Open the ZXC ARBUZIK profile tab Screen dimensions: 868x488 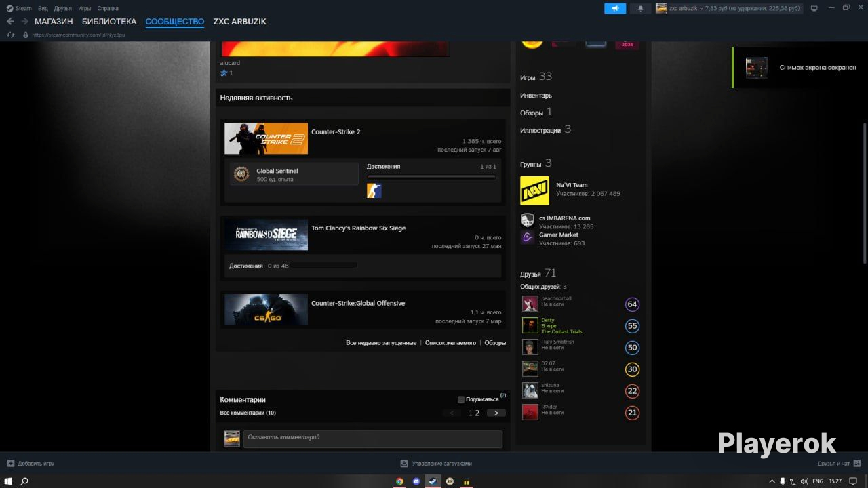pos(240,22)
